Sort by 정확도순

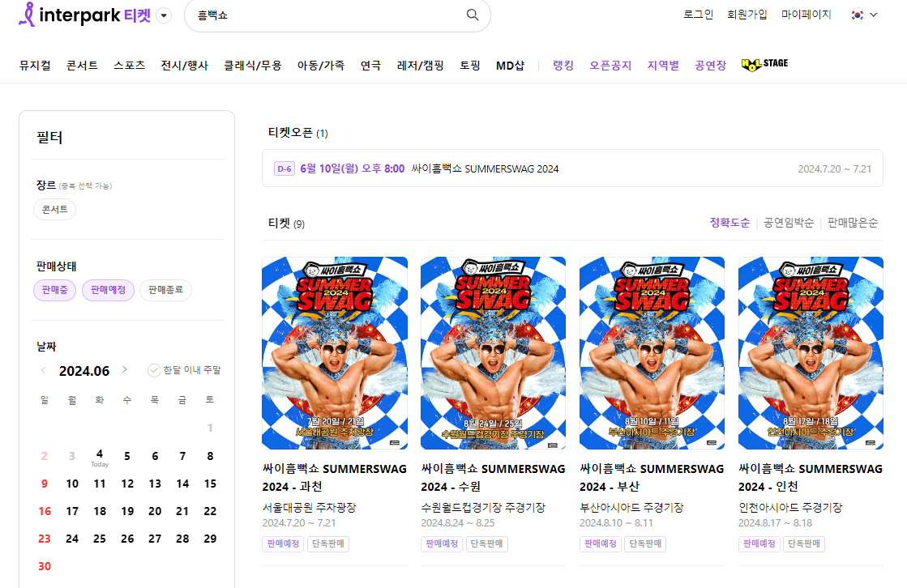pyautogui.click(x=729, y=223)
